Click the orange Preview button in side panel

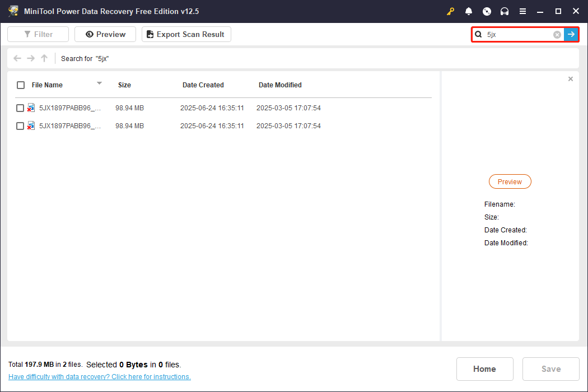(510, 181)
